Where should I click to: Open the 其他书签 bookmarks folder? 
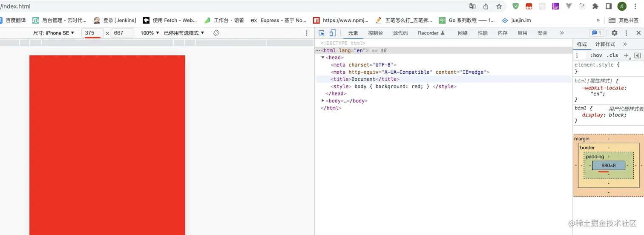pos(624,20)
